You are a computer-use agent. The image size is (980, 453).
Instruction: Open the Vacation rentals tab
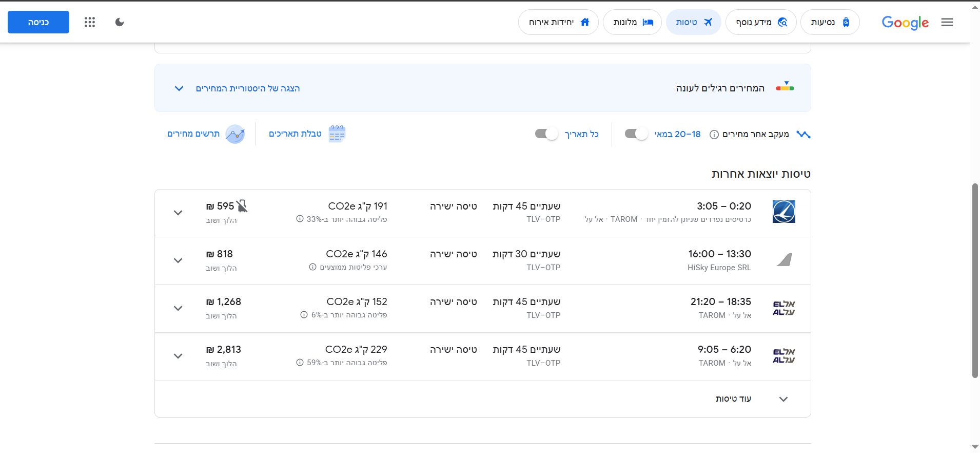point(558,22)
